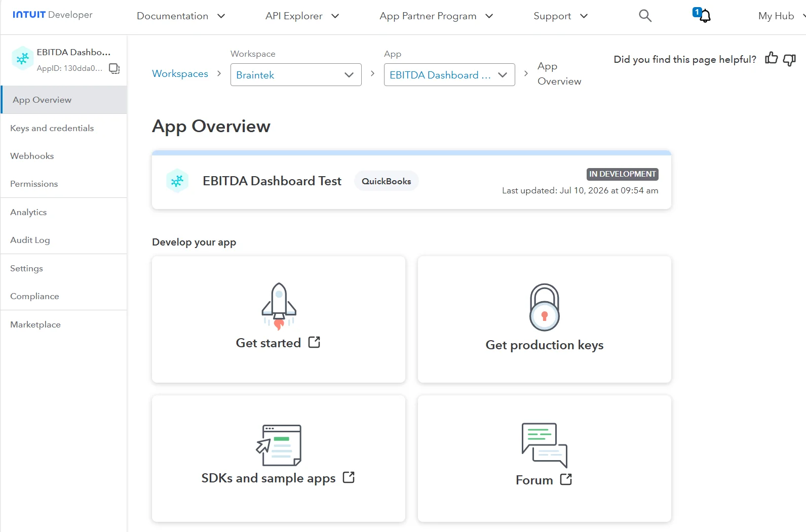Open the EBITDA Dashboard app dropdown
Image resolution: width=806 pixels, height=532 pixels.
tap(449, 75)
